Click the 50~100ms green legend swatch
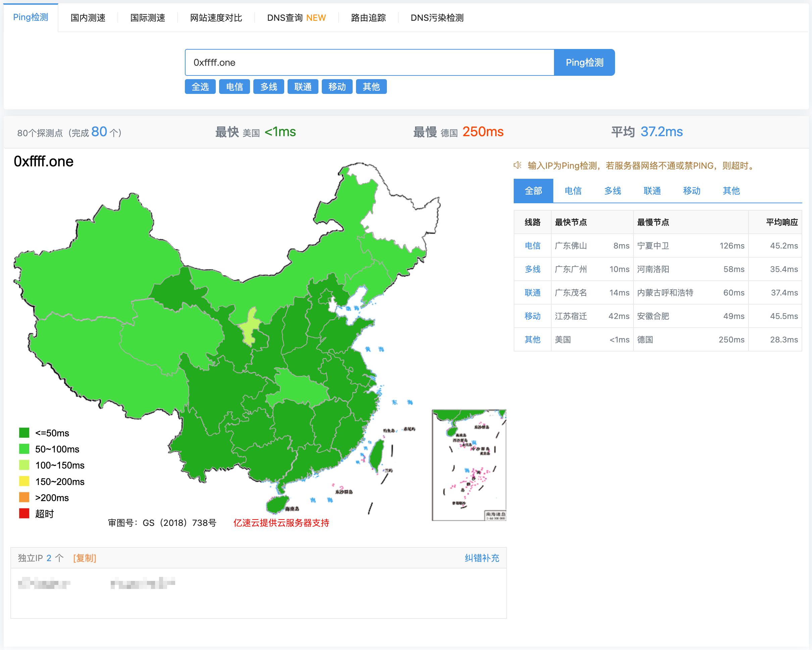The height and width of the screenshot is (650, 812). point(24,449)
